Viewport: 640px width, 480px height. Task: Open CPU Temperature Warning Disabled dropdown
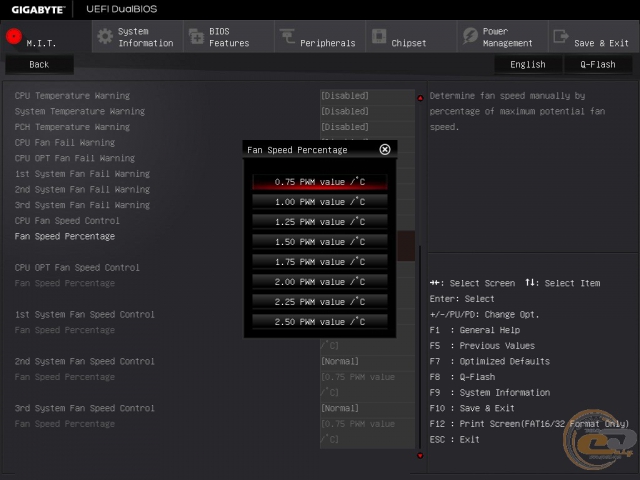[x=367, y=96]
